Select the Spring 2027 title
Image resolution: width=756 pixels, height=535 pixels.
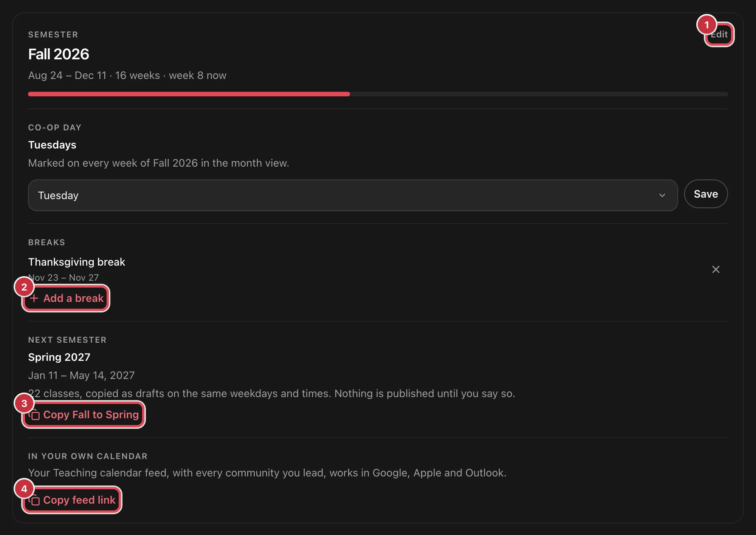coord(59,357)
